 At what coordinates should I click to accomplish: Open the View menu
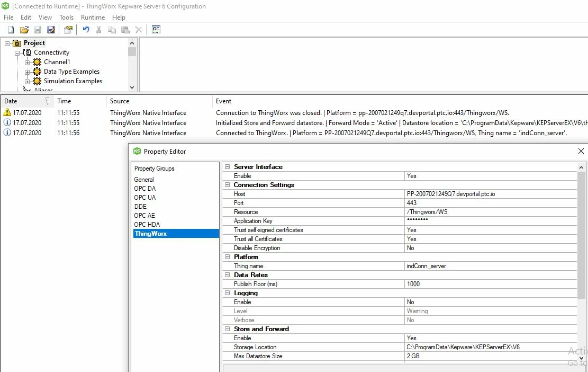pyautogui.click(x=45, y=17)
